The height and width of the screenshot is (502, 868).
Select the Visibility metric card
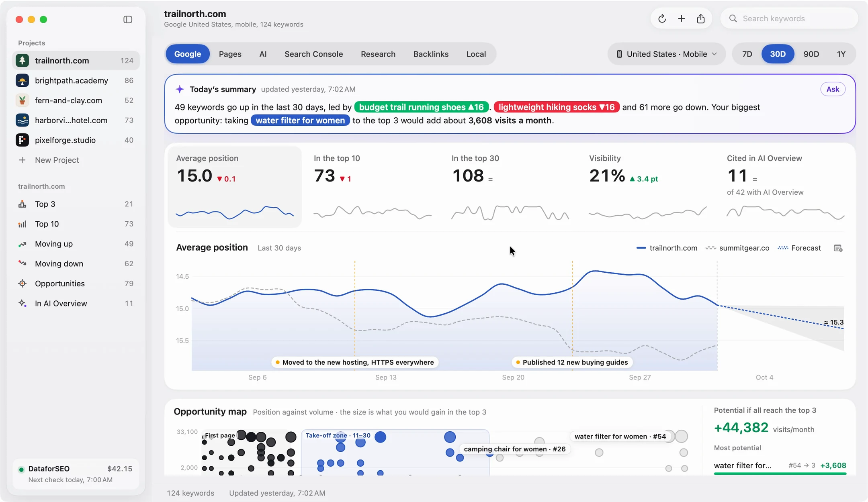click(647, 187)
